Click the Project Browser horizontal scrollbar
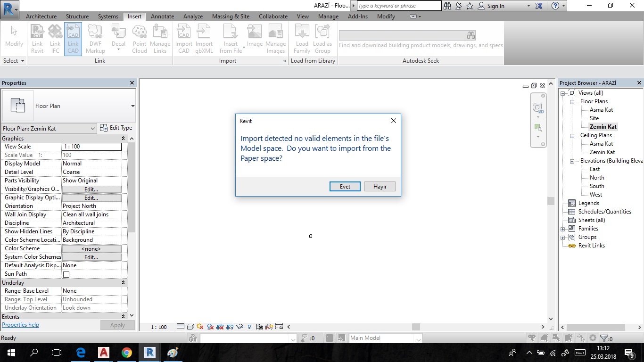 [x=600, y=327]
